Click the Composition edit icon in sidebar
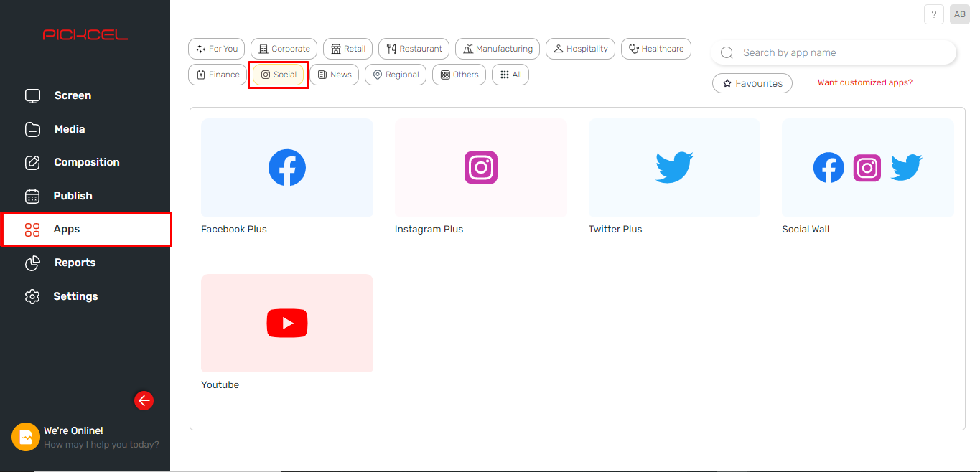This screenshot has height=472, width=980. (x=32, y=163)
